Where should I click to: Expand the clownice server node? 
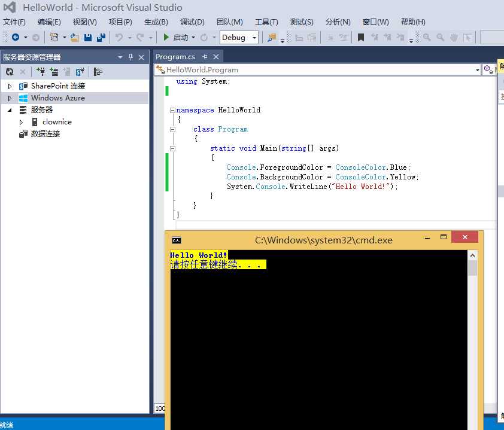point(21,122)
